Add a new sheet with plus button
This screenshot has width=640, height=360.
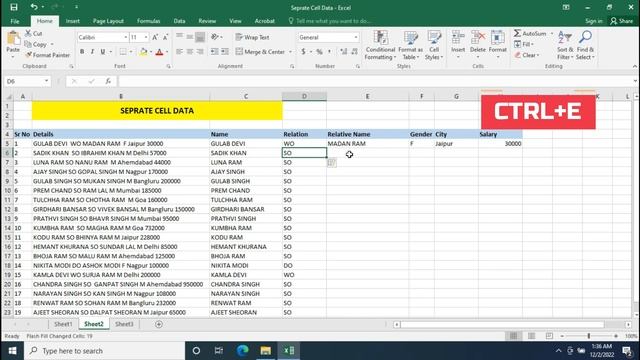click(159, 324)
